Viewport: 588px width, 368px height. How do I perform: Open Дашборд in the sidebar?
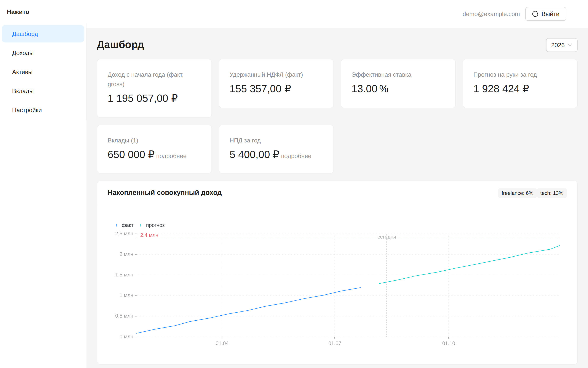(x=43, y=34)
